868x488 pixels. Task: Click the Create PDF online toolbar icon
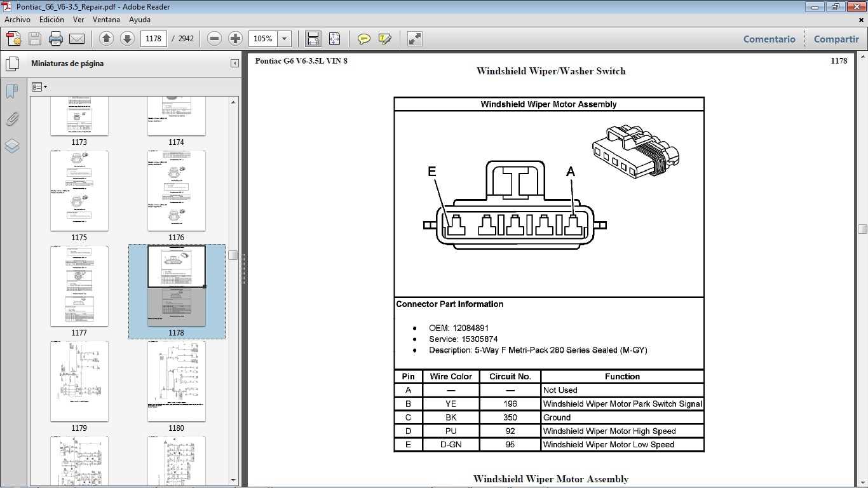13,39
